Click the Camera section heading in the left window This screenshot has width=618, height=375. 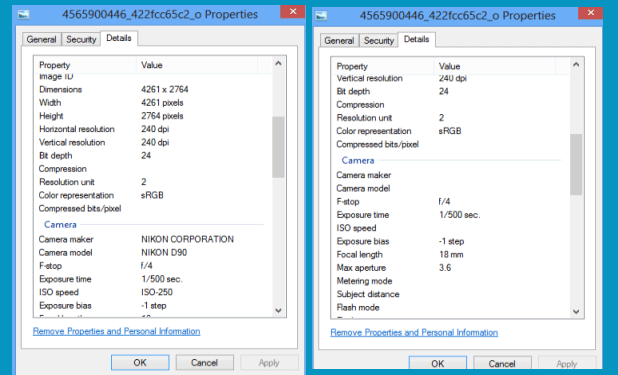[x=60, y=225]
